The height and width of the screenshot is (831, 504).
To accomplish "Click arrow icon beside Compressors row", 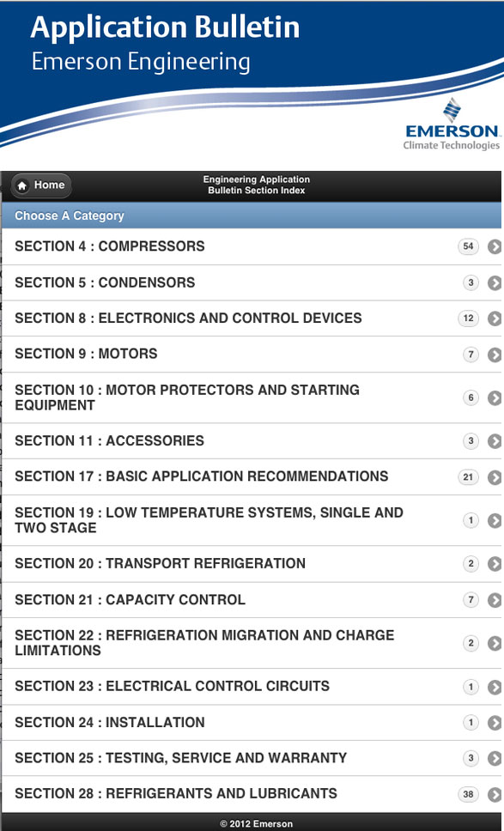I will coord(495,246).
